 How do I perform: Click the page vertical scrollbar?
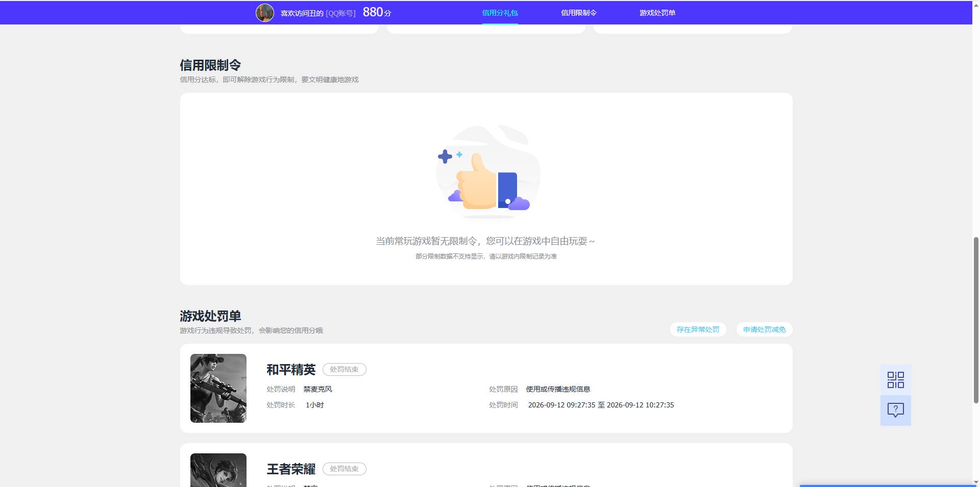pos(976,320)
